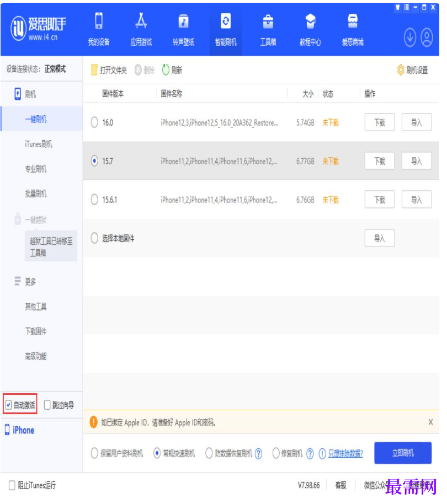Open 我的设备 device icon in top bar
The width and height of the screenshot is (447, 504).
(99, 22)
